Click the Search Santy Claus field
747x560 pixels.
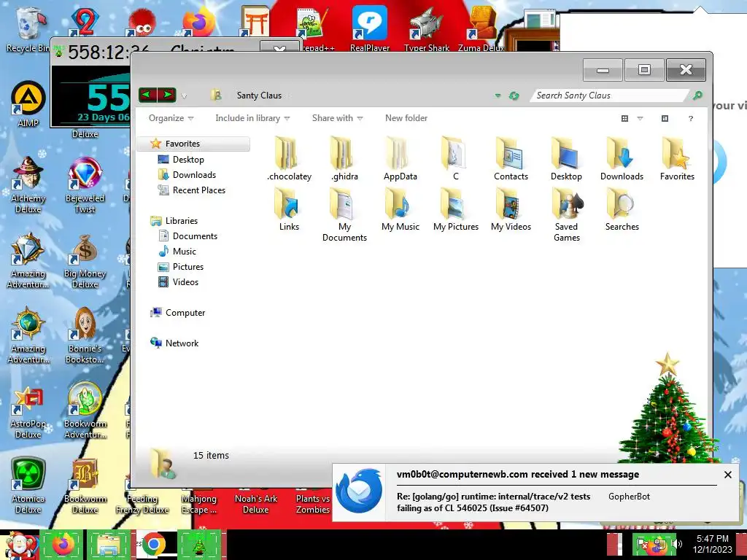point(610,96)
